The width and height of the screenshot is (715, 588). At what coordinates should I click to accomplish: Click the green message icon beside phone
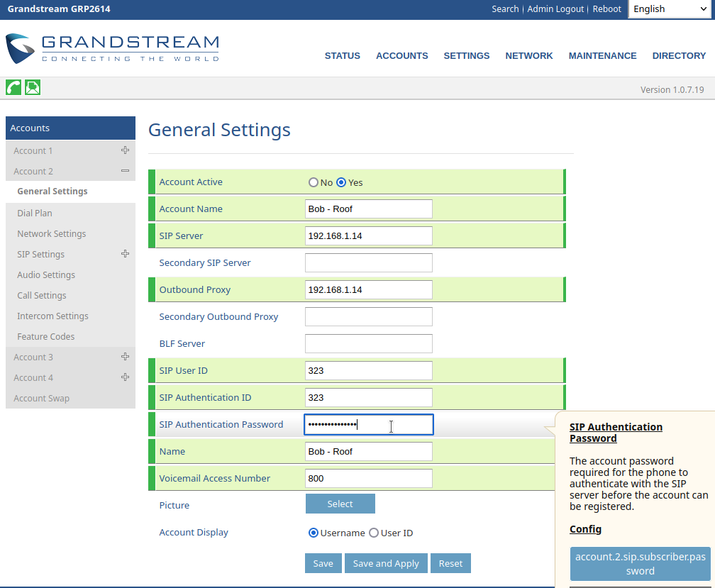pyautogui.click(x=33, y=87)
